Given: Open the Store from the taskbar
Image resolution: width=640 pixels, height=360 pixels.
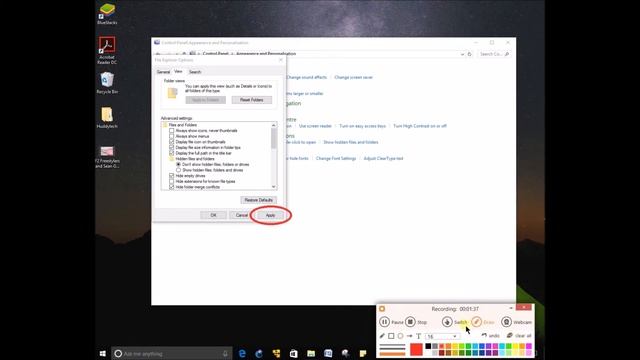Looking at the screenshot, I should pos(293,353).
